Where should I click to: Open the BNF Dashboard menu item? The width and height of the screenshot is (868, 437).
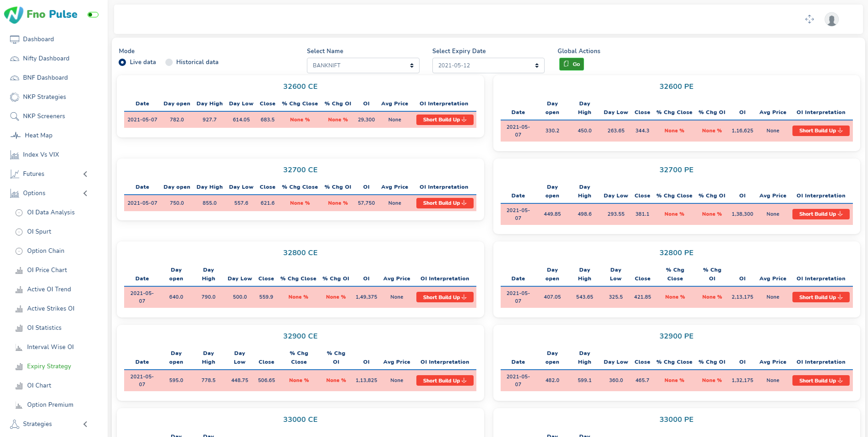[x=45, y=78]
